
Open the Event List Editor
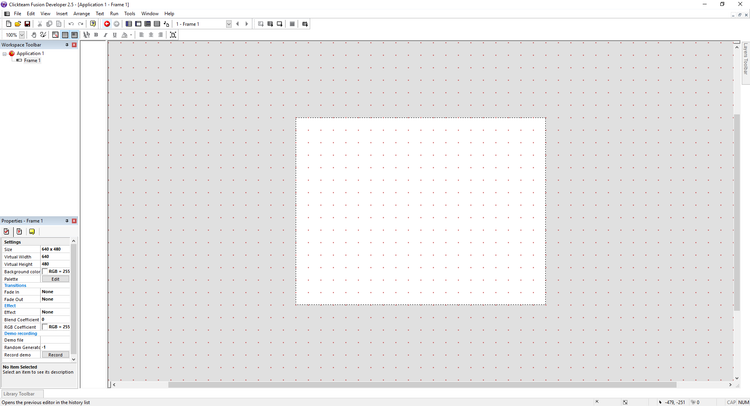coord(157,24)
